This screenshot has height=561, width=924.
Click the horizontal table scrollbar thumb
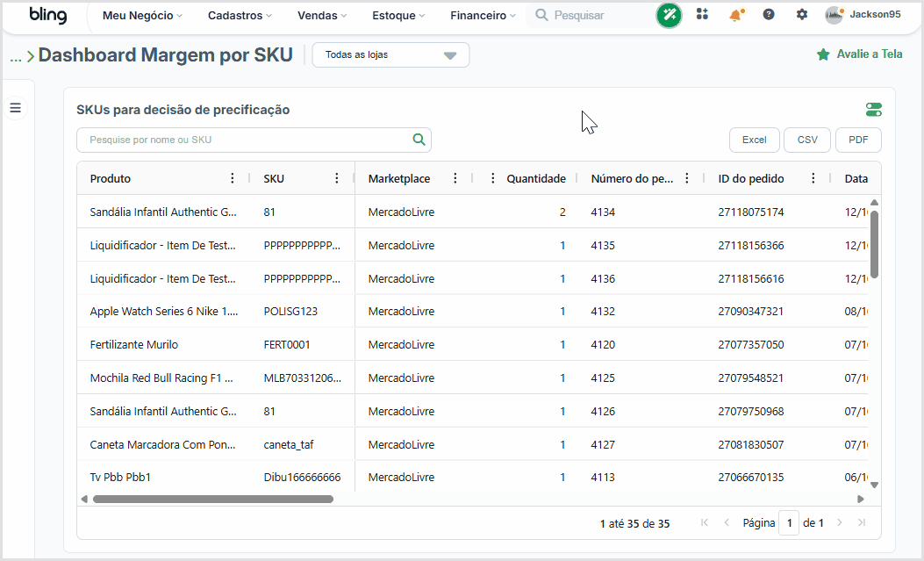tap(213, 500)
